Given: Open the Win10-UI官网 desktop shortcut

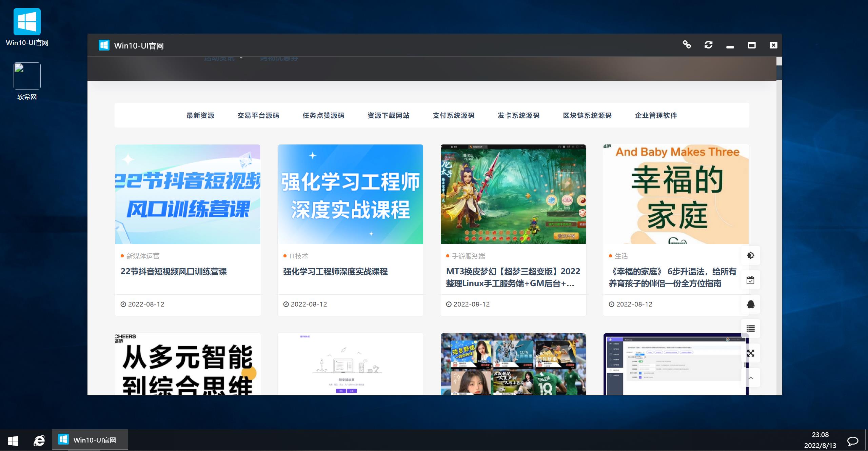Looking at the screenshot, I should 27,28.
